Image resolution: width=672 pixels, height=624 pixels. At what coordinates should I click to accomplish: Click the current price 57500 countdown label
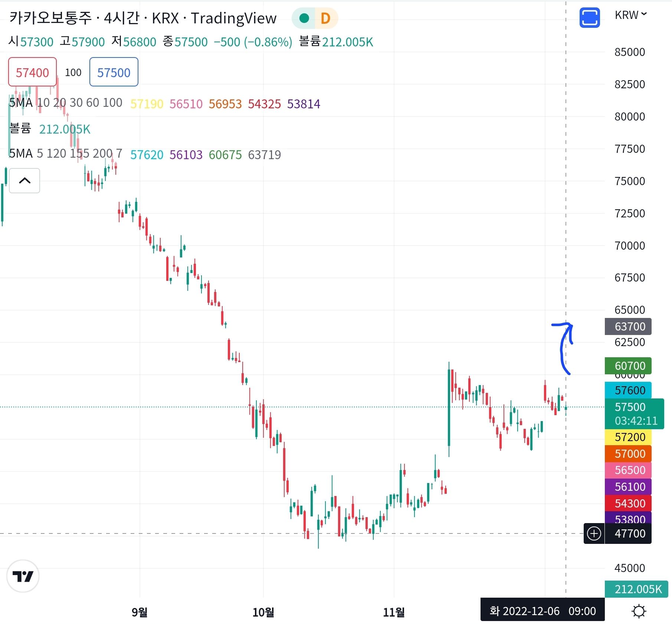635,414
